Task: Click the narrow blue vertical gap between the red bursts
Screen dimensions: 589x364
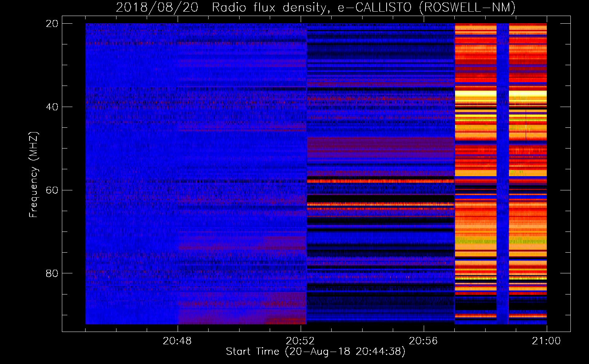Action: [x=503, y=174]
